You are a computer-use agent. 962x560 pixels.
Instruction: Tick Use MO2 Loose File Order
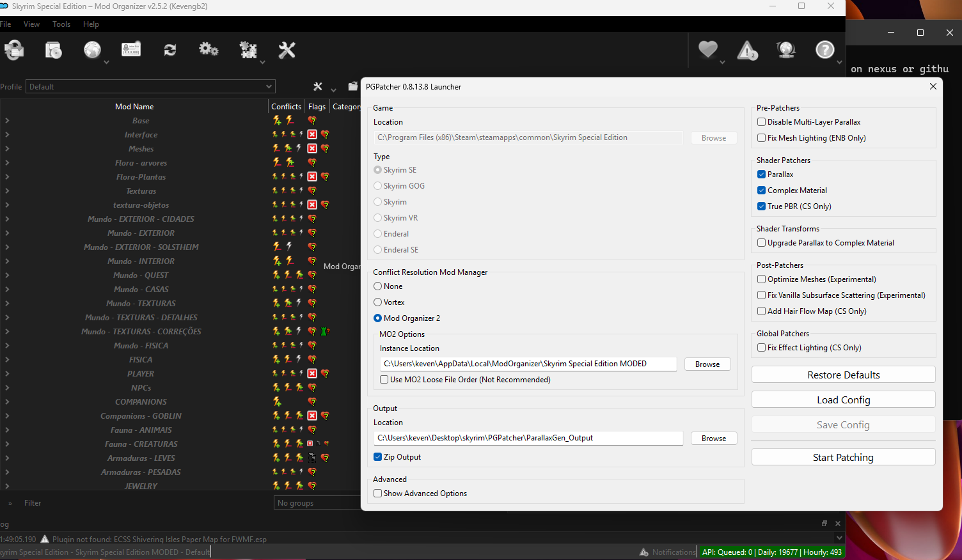tap(384, 380)
